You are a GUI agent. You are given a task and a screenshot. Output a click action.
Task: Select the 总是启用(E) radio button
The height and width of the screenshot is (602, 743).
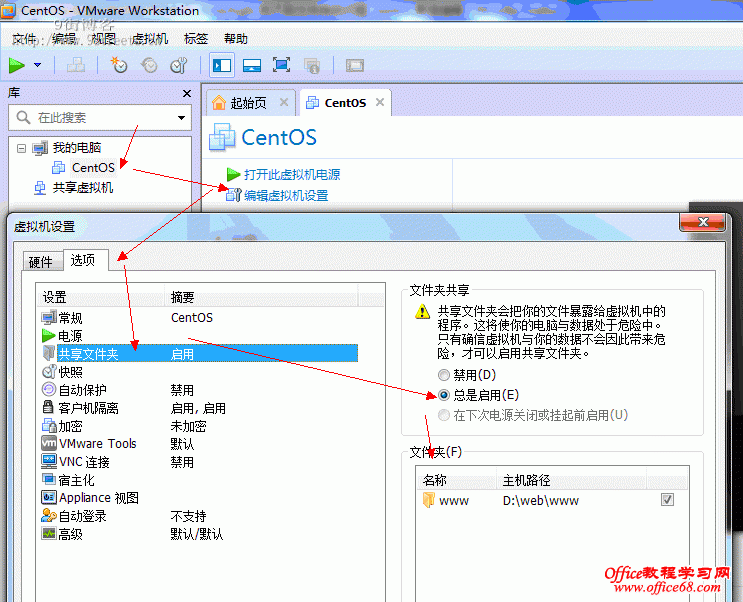pos(444,395)
